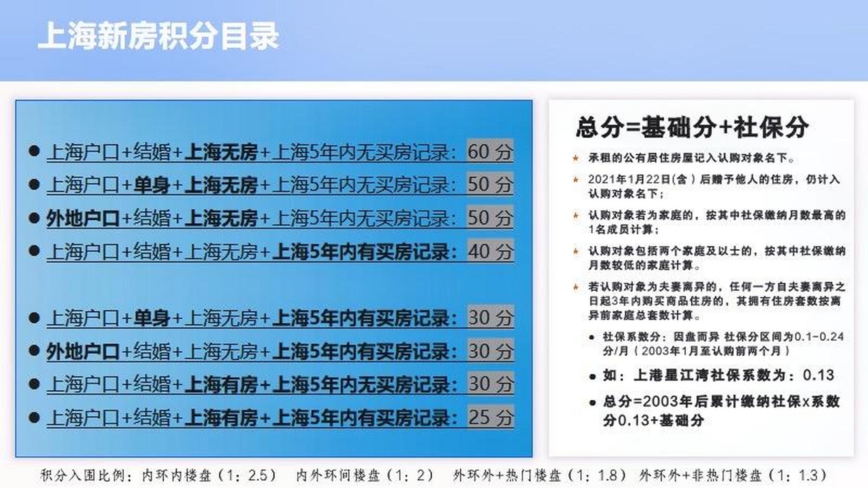The height and width of the screenshot is (488, 868).
Task: Click orange star beside 承租的公有居住房屋
Action: tap(576, 158)
